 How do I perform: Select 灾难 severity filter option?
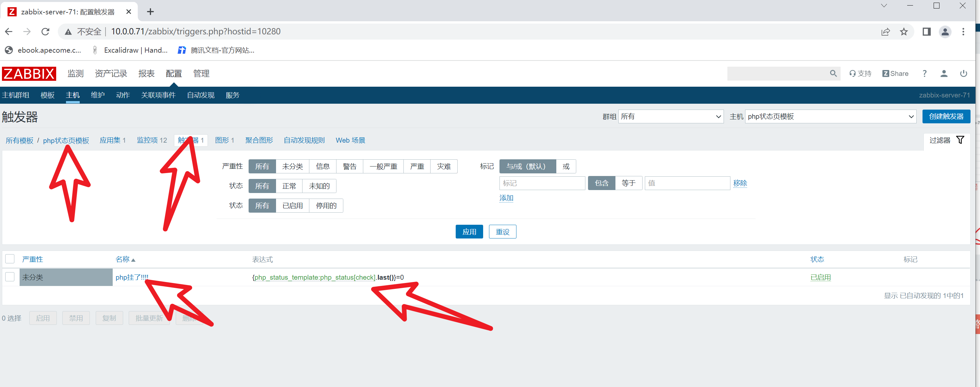coord(444,167)
